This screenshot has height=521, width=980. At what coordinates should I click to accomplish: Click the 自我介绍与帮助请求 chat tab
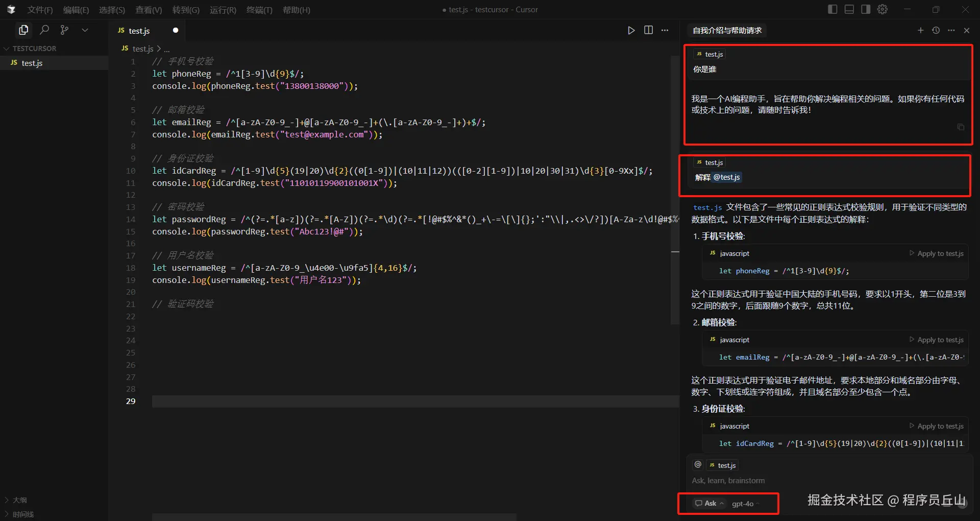click(727, 31)
